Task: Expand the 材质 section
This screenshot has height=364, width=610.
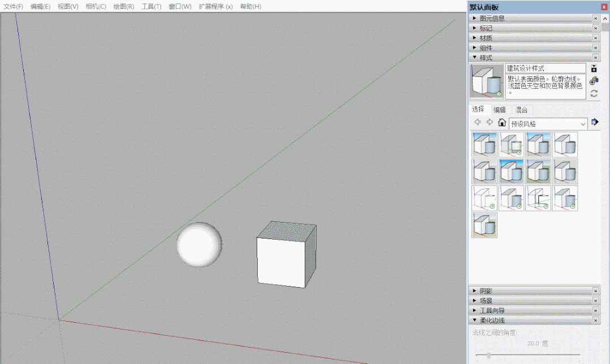Action: point(474,38)
